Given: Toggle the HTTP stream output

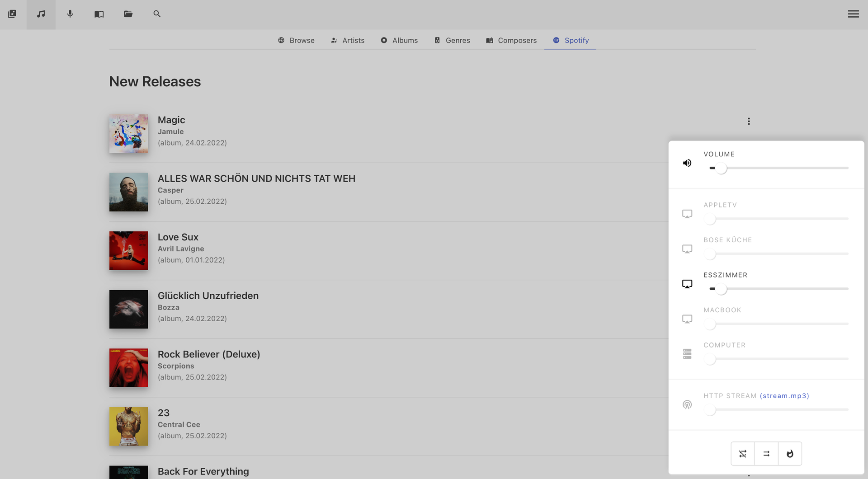Looking at the screenshot, I should point(687,404).
